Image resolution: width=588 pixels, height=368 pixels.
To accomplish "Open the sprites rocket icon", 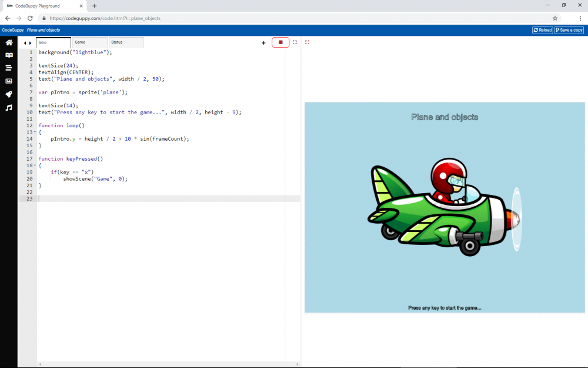I will coord(9,94).
